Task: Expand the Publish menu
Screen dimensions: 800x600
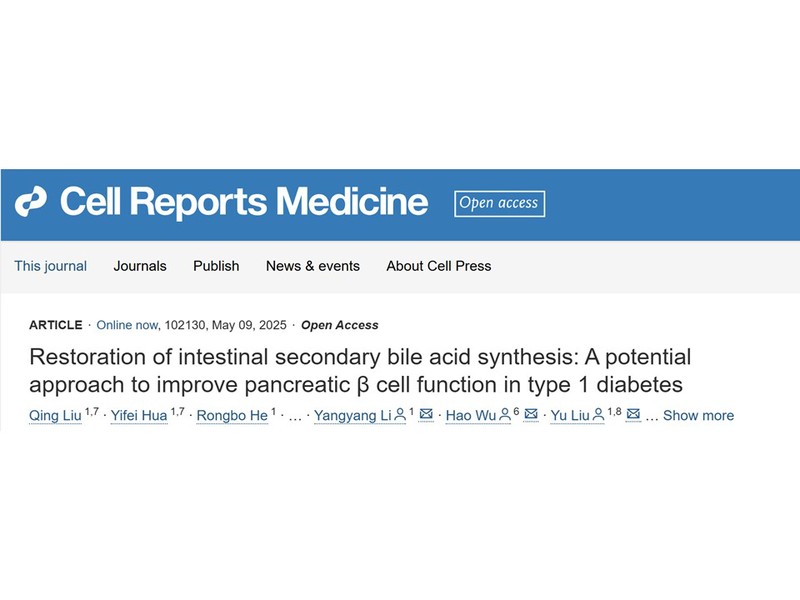Action: [216, 266]
